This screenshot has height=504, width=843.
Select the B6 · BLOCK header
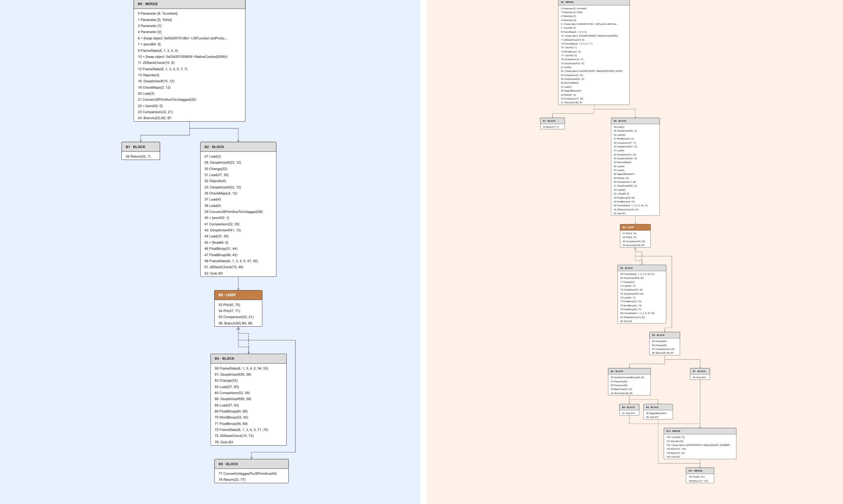pyautogui.click(x=629, y=371)
